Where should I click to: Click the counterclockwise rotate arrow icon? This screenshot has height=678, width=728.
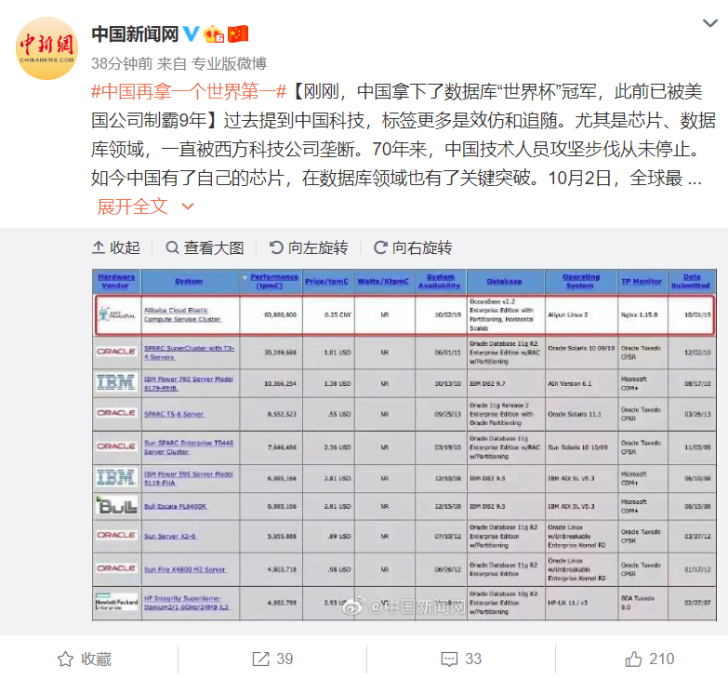click(276, 248)
